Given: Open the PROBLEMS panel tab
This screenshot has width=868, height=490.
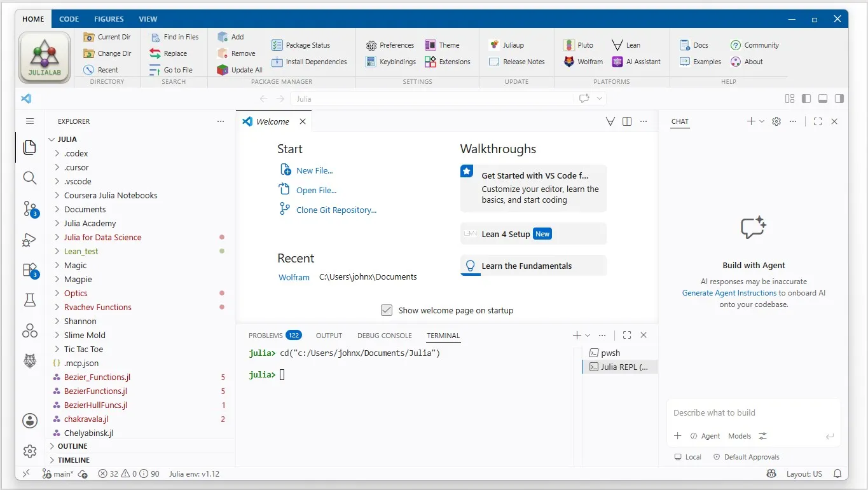Looking at the screenshot, I should [275, 336].
